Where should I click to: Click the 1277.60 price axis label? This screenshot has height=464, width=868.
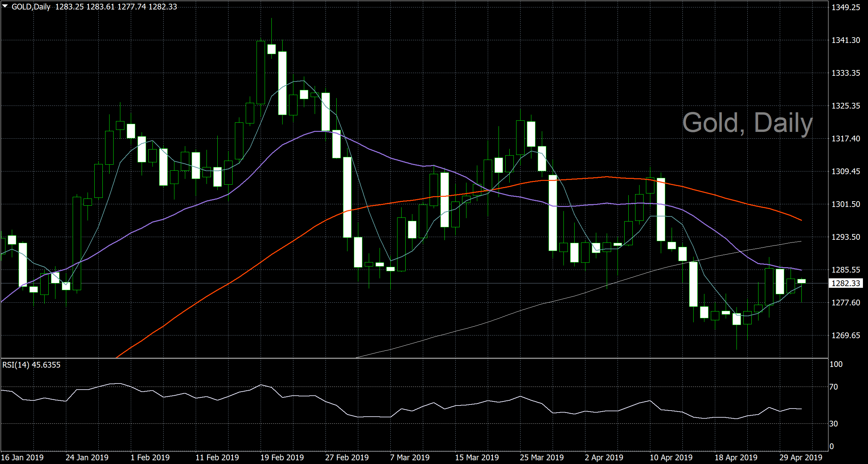[846, 303]
